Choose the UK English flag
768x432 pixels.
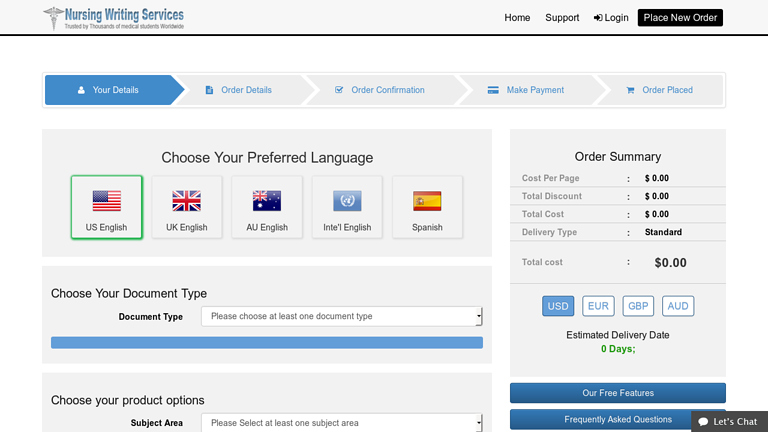click(187, 202)
